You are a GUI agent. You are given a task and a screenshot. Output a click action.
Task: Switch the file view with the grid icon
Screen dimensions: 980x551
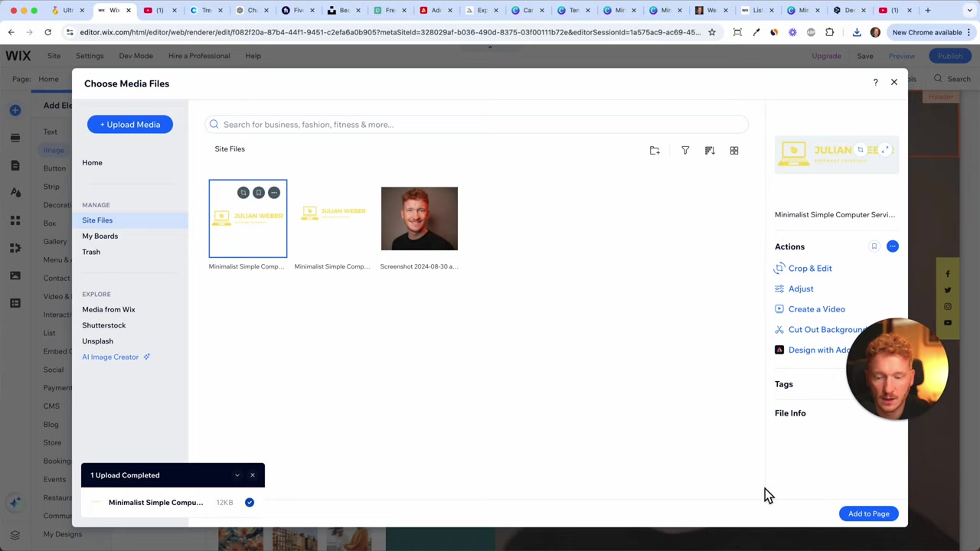pyautogui.click(x=734, y=151)
